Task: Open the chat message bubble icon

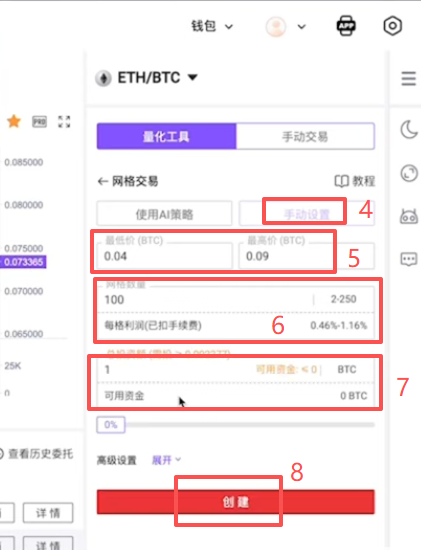Action: click(x=409, y=259)
